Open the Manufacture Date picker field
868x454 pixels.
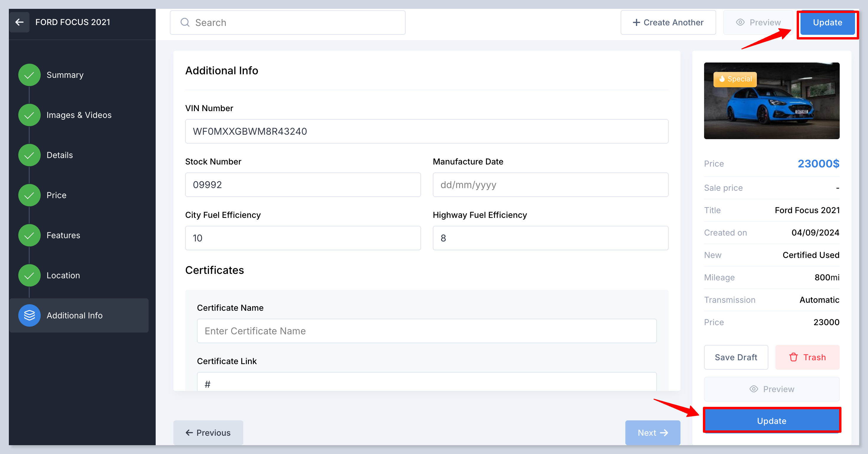(x=550, y=185)
